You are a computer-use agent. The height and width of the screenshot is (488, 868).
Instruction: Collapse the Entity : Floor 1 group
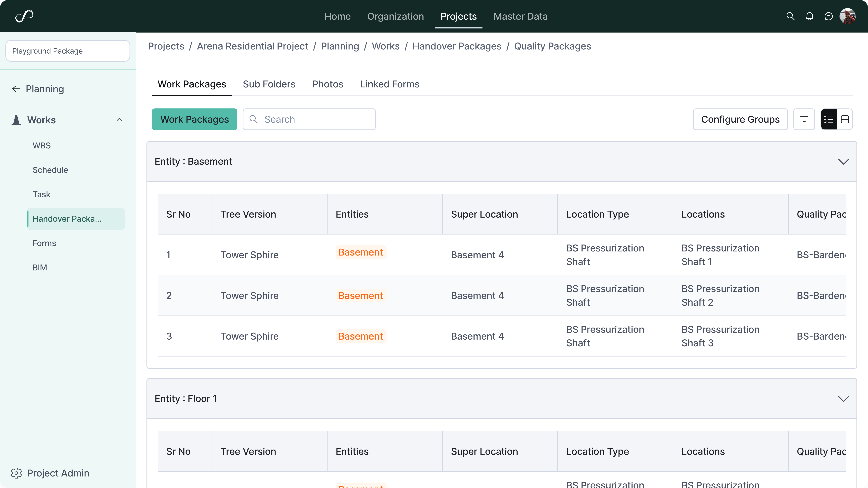[x=843, y=399]
